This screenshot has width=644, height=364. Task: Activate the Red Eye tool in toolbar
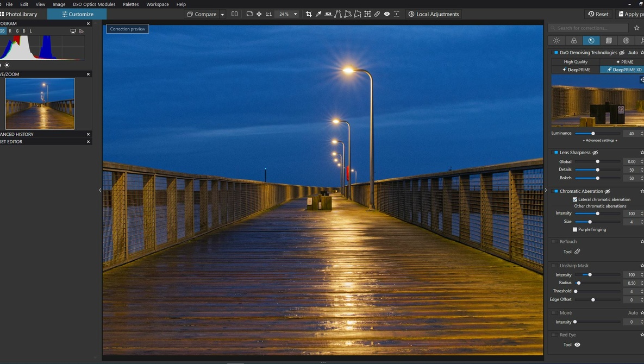point(387,14)
